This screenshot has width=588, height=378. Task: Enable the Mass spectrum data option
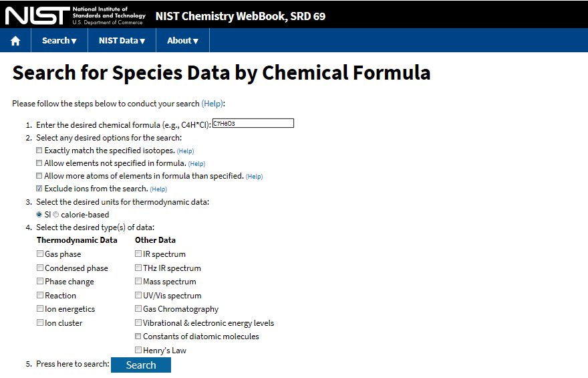(x=138, y=281)
